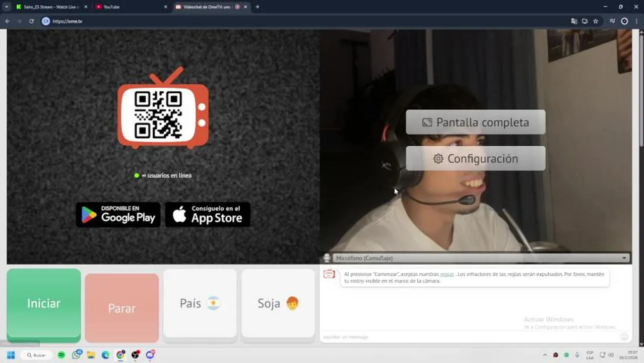
Task: Open Microsoft Edge from the taskbar
Action: tap(105, 355)
